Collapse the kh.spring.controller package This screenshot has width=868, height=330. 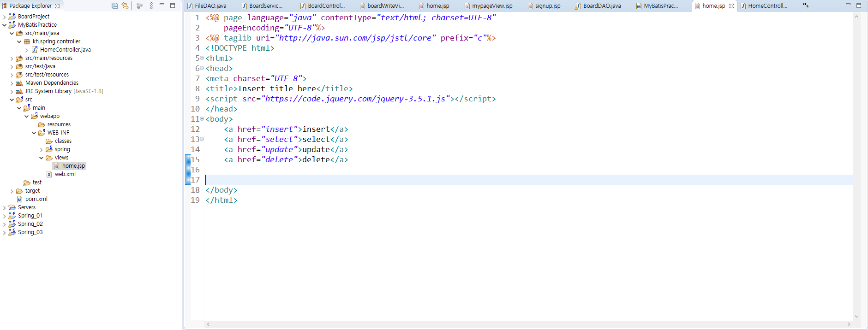[x=19, y=41]
